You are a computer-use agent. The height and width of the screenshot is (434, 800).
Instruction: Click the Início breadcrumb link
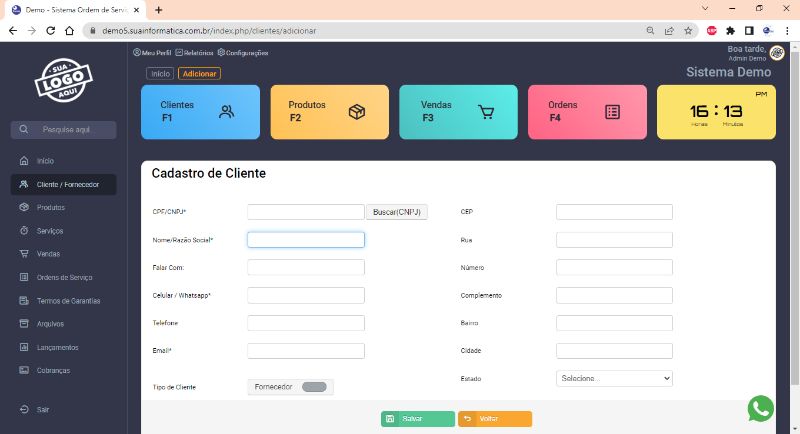(160, 73)
